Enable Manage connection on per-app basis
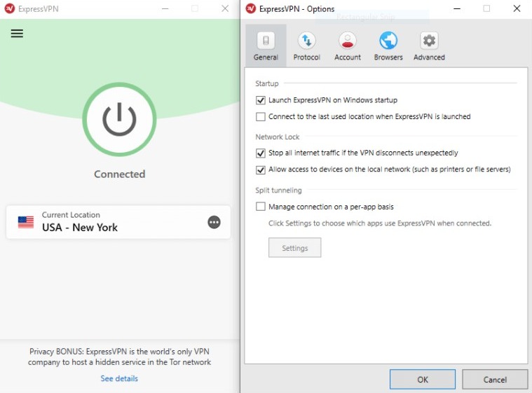 tap(261, 207)
